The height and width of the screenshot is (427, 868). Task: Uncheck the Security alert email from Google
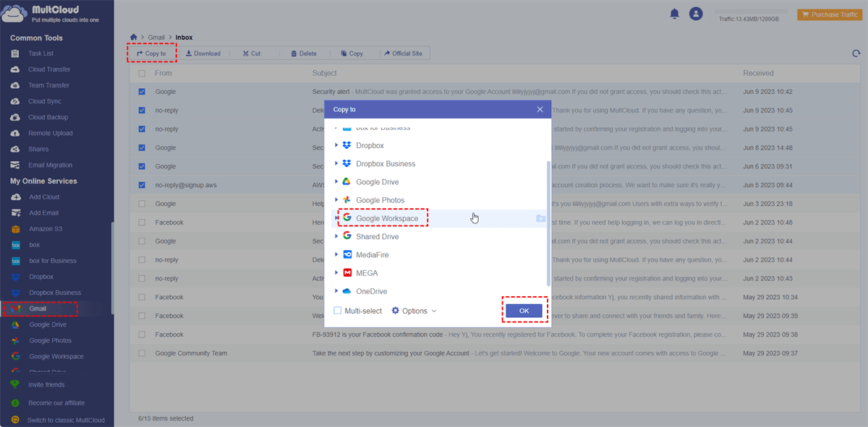142,92
